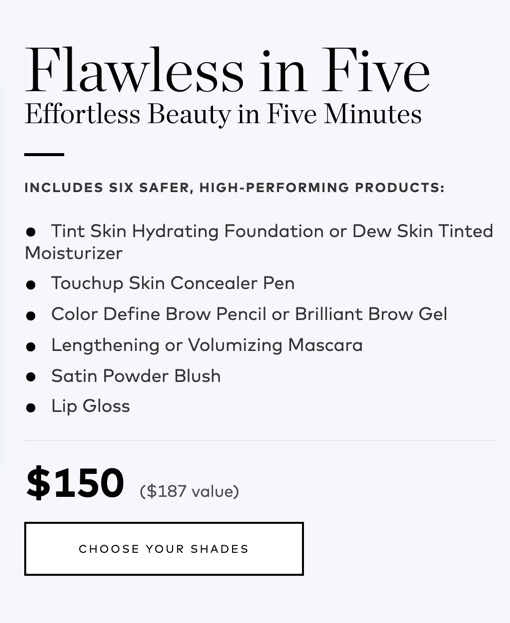
Task: Click the bullet before Color Define Brow
Action: click(x=31, y=315)
